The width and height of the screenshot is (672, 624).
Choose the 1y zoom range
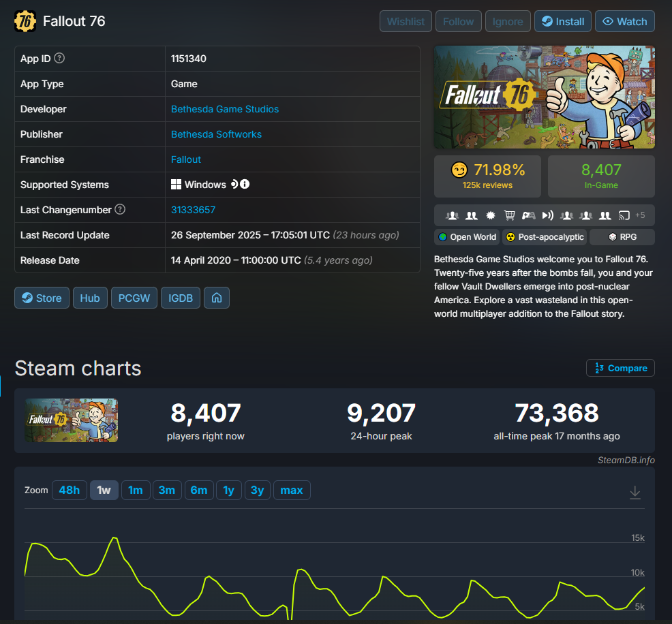tap(229, 490)
